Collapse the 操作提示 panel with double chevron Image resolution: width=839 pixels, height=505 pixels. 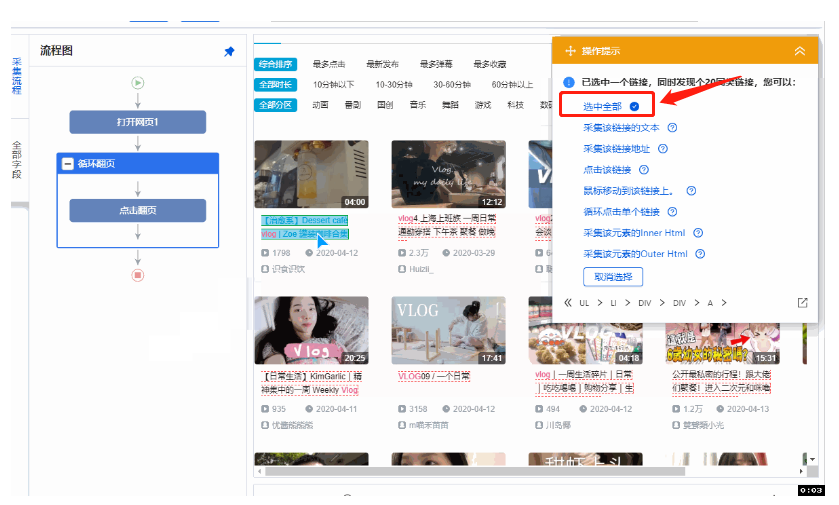pos(799,51)
